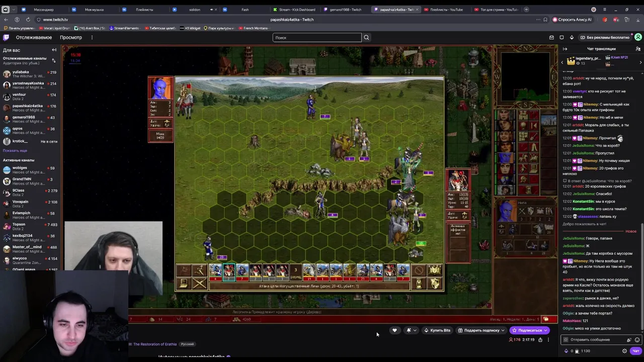Click the game's surrender flag button
Screen dimensions: 644x362
coord(184,271)
